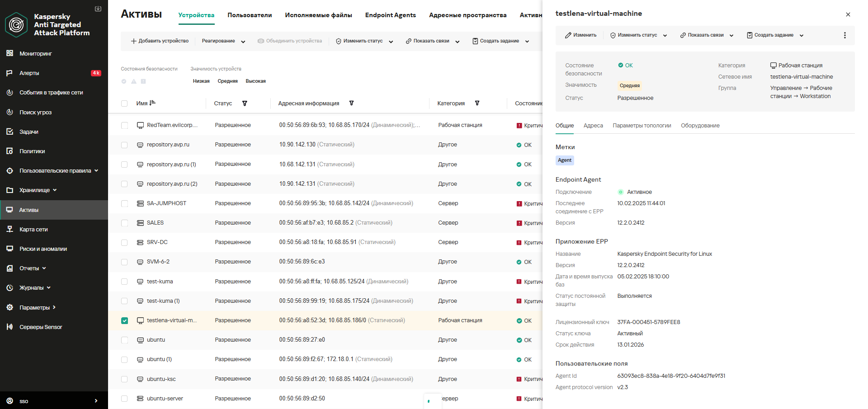Toggle the select-all checkbox in table header
Screen dimensions: 868x409
point(124,103)
